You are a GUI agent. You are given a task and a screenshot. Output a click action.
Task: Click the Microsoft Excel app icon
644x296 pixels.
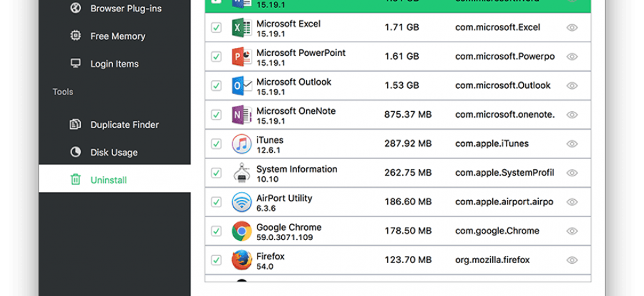(x=242, y=28)
